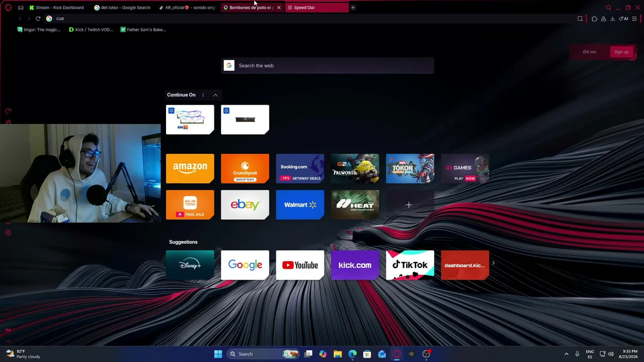Go forward using the forward arrow
644x362 pixels.
pos(29,19)
